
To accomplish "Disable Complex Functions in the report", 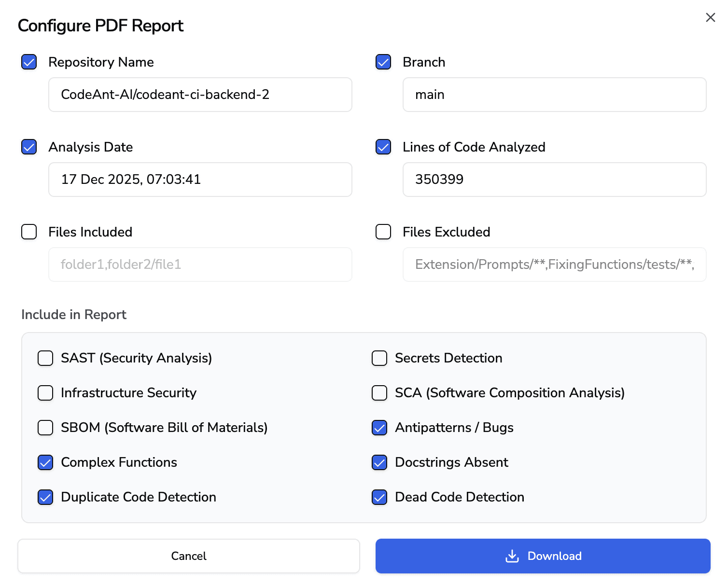I will pyautogui.click(x=45, y=462).
